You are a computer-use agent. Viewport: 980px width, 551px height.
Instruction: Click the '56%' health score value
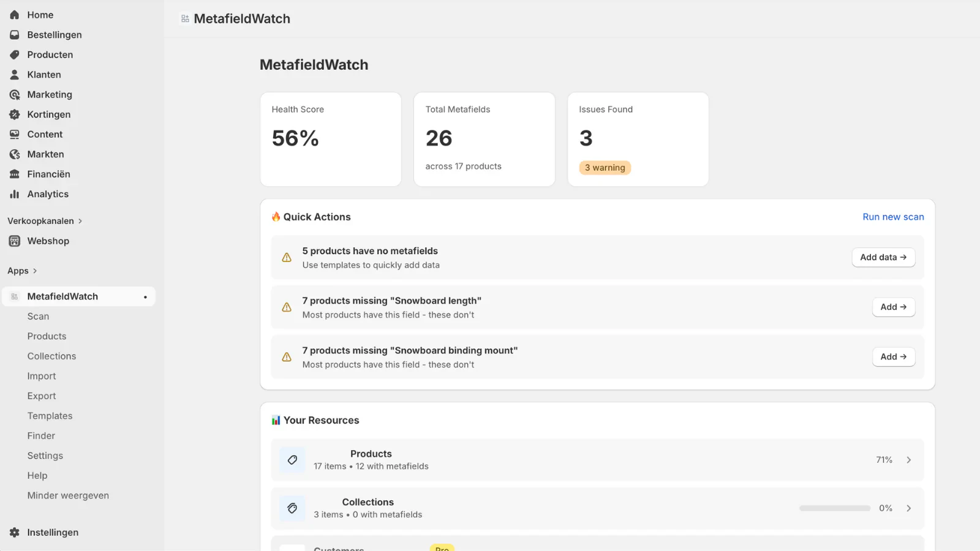[x=295, y=138]
